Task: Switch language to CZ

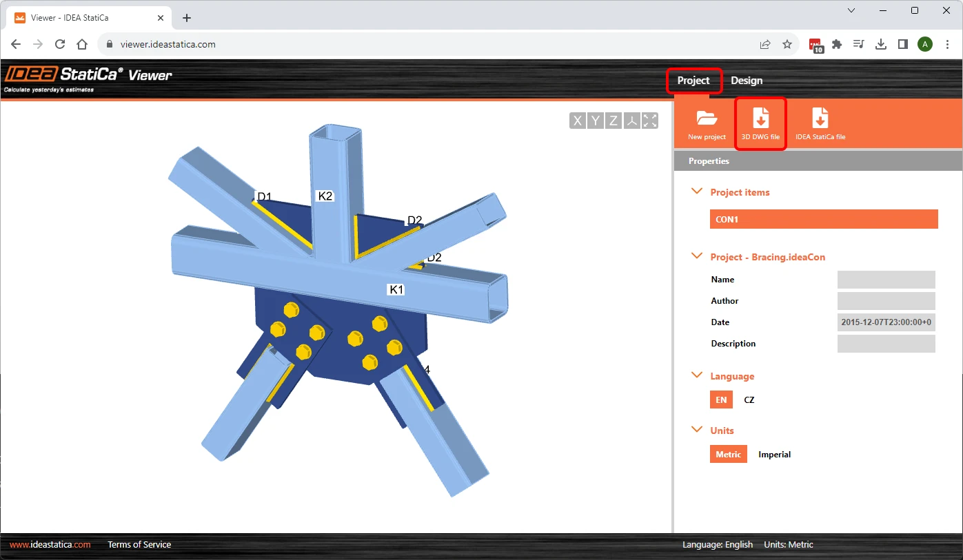Action: tap(749, 400)
